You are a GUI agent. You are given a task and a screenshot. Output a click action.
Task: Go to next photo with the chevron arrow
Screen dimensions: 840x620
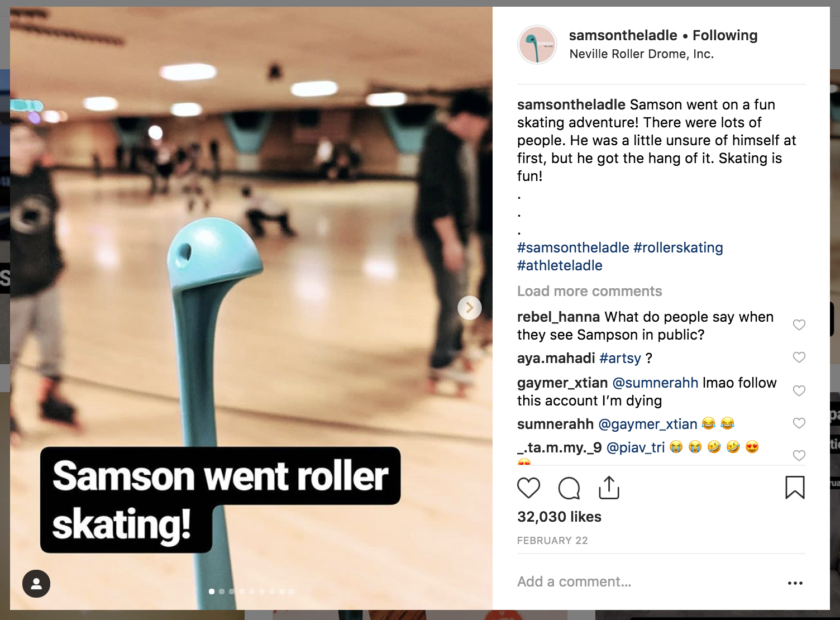click(470, 308)
